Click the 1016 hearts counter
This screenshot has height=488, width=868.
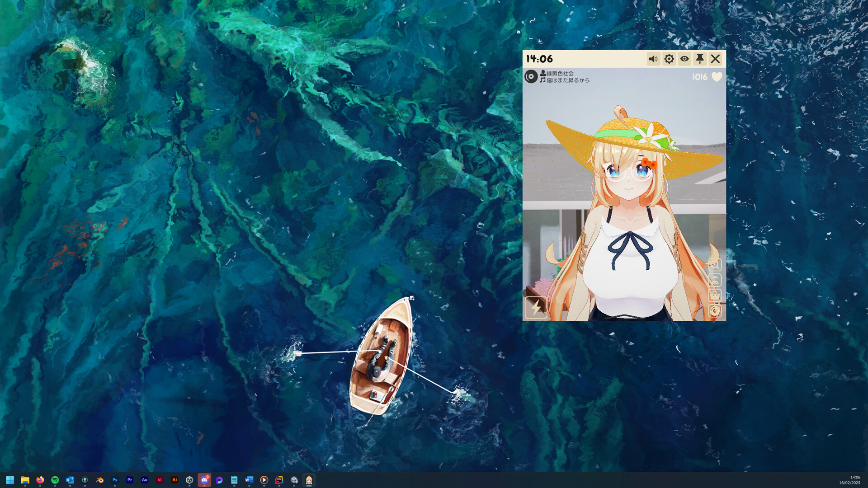[699, 77]
